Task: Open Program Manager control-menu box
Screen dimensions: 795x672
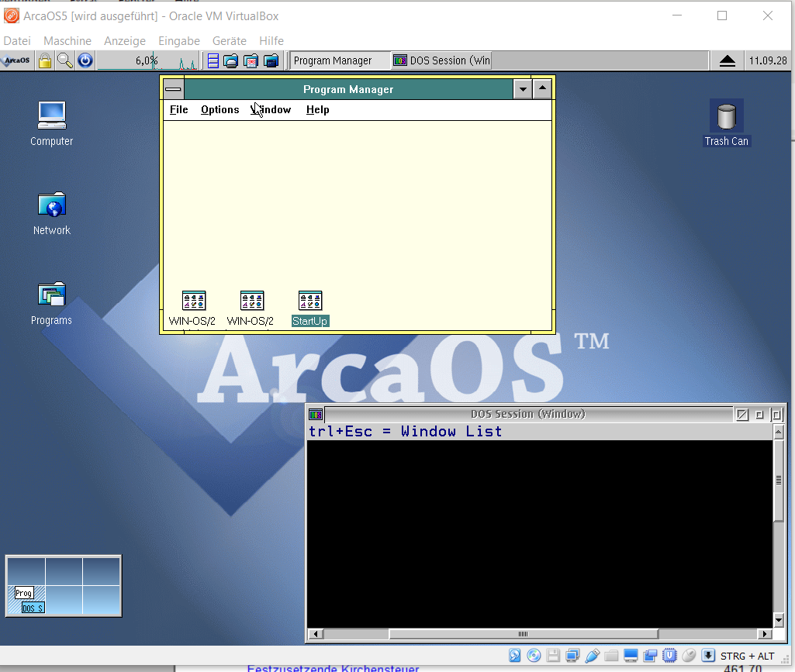Action: pyautogui.click(x=174, y=89)
